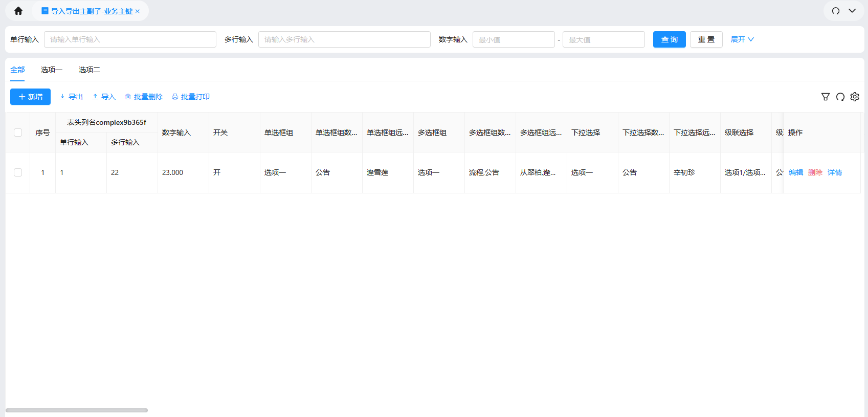
Task: Click the 导出 export icon button
Action: tap(71, 97)
